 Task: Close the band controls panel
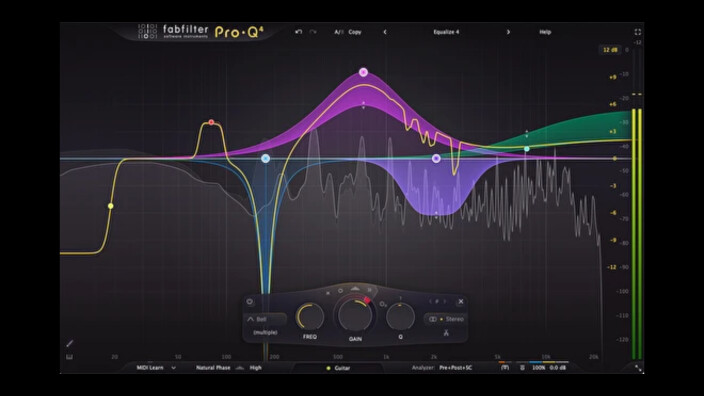(461, 301)
